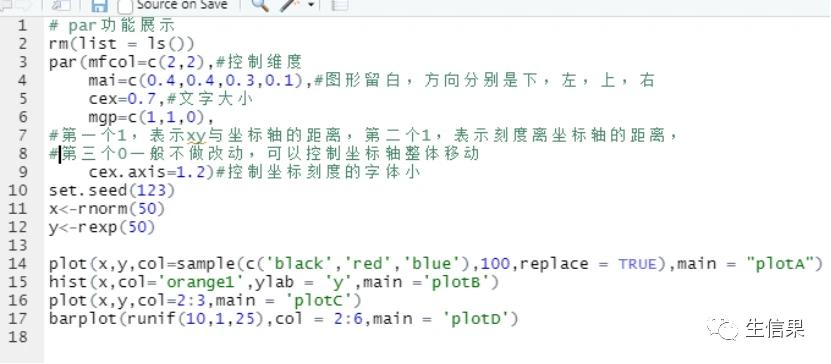This screenshot has height=364, width=831.
Task: Open code tools magic wand
Action: 289,5
